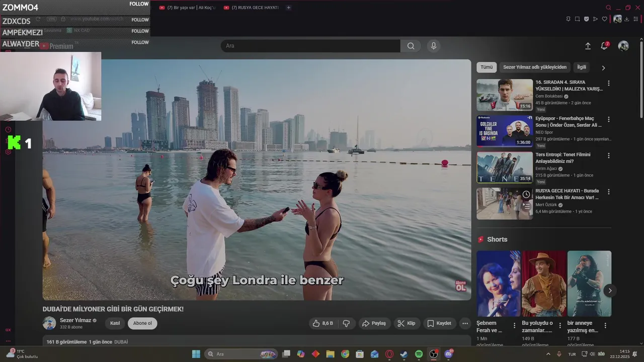Start voice search with the microphone icon
This screenshot has width=644, height=362.
[x=434, y=46]
